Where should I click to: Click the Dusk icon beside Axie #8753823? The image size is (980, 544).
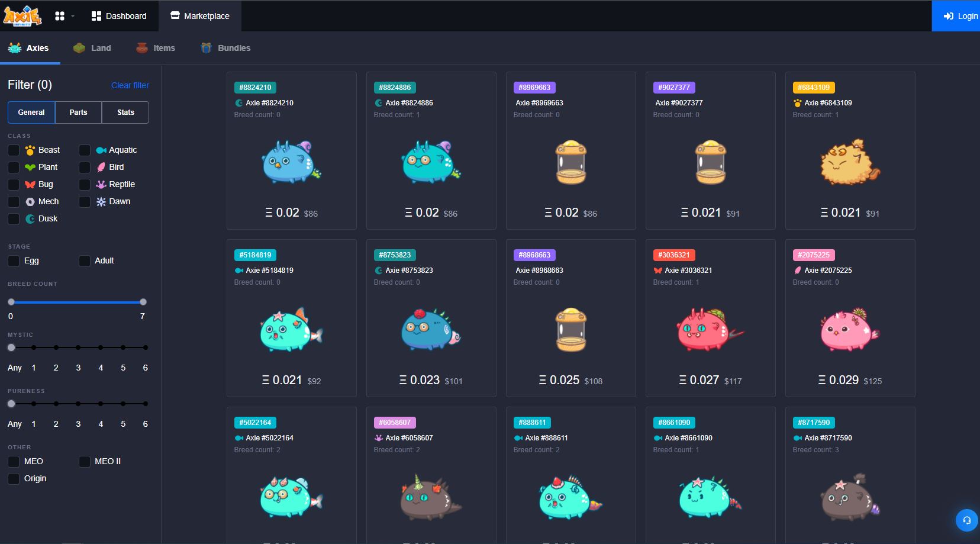[x=379, y=271]
